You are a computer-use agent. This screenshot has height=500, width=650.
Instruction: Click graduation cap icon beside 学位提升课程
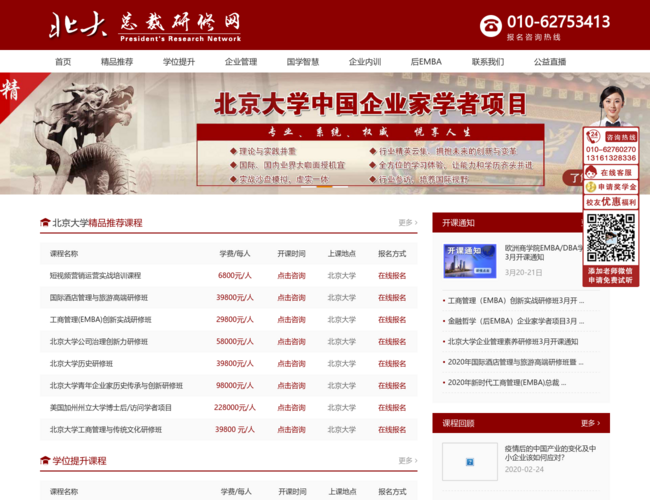(x=45, y=461)
